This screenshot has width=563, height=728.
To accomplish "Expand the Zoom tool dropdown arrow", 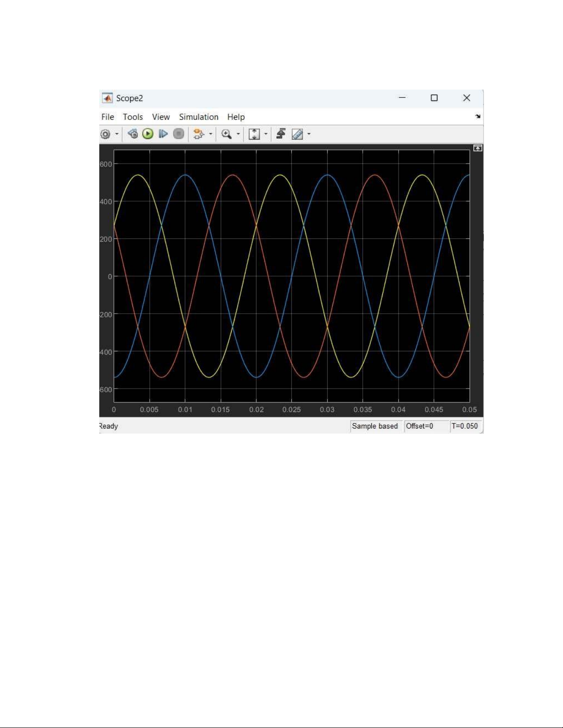I will pyautogui.click(x=238, y=134).
